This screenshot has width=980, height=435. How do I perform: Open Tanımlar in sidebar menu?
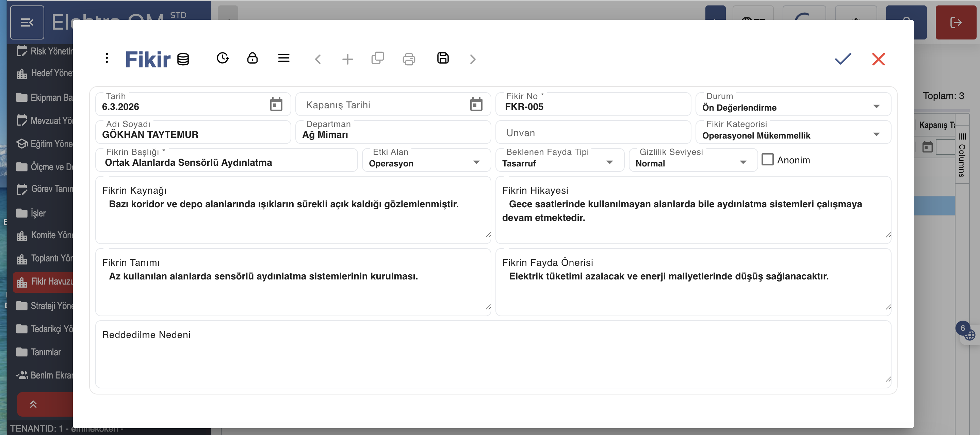[45, 352]
